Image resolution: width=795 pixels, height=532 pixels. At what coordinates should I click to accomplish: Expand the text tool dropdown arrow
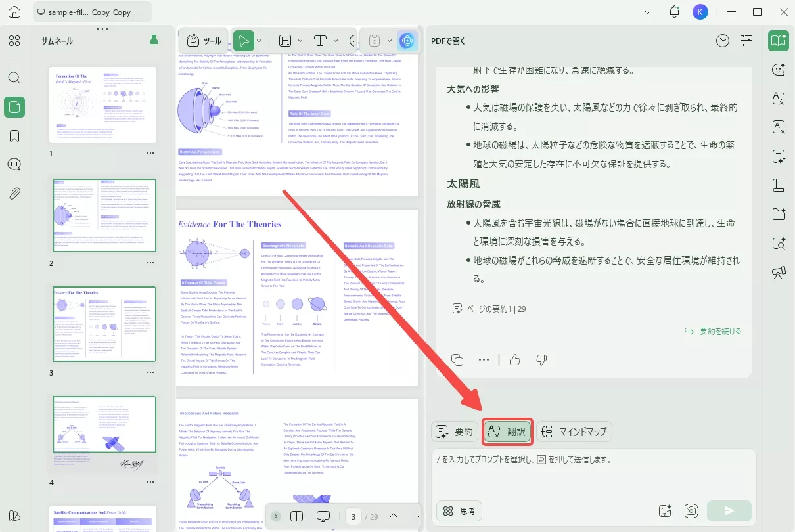[x=336, y=41]
